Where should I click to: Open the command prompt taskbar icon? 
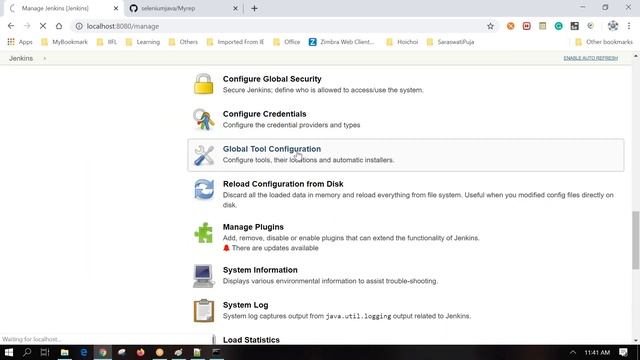point(216,352)
